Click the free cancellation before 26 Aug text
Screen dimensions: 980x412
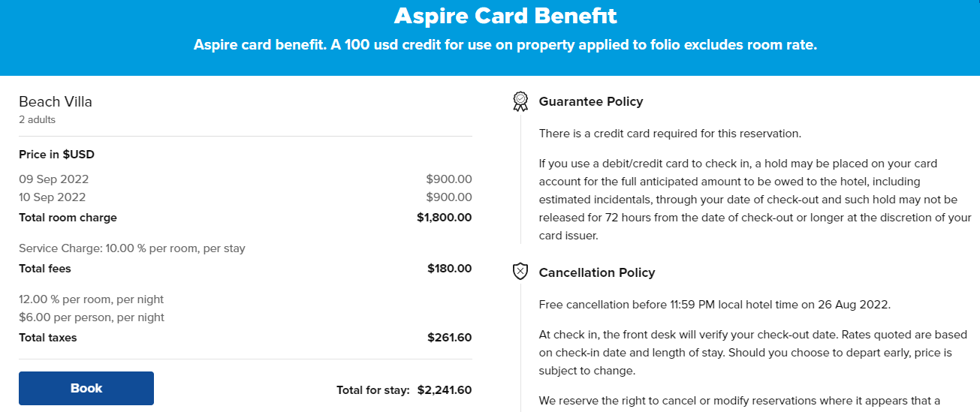(715, 305)
